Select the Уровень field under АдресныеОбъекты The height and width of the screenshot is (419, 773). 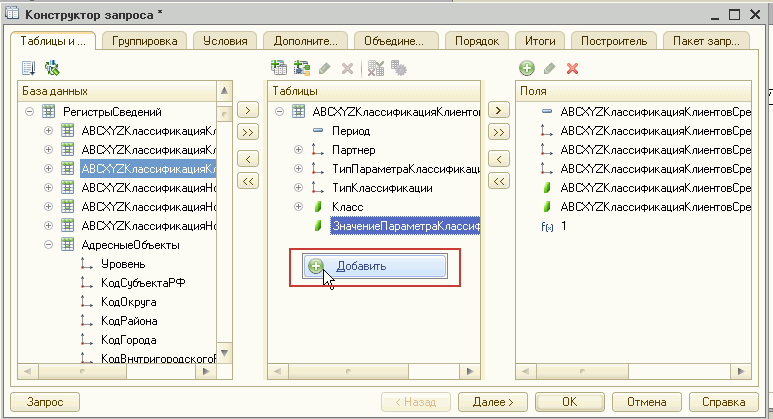(x=123, y=264)
